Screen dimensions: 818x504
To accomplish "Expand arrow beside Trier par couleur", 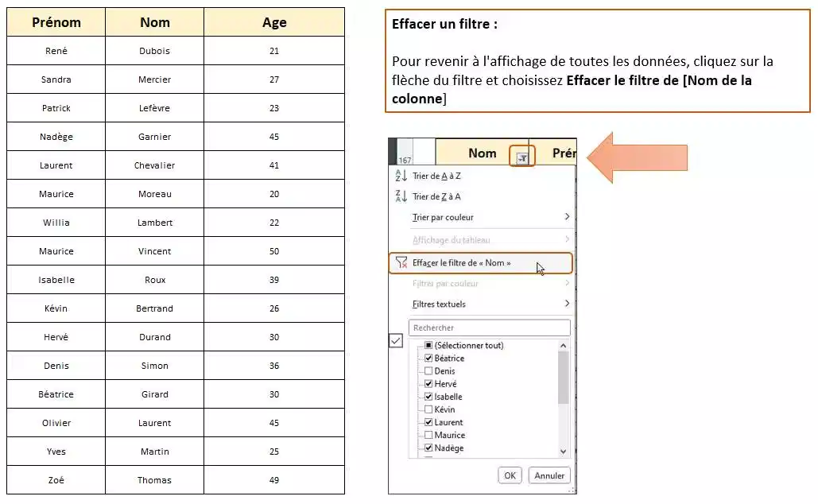I will (x=567, y=216).
